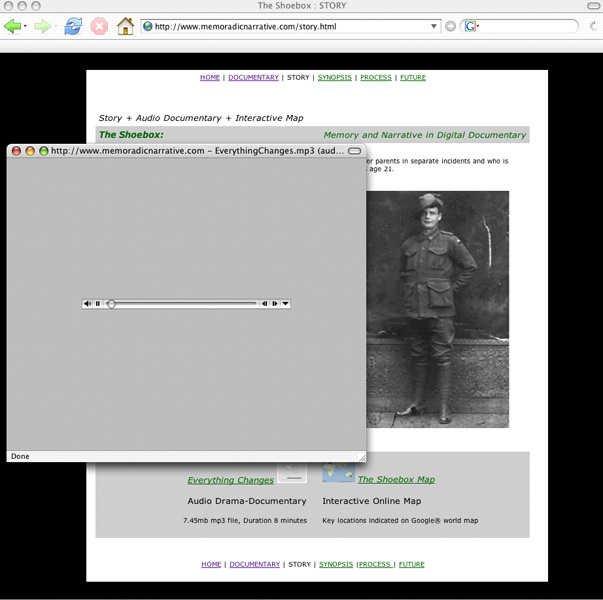Click 'The Shoebox:' heading text

(131, 135)
